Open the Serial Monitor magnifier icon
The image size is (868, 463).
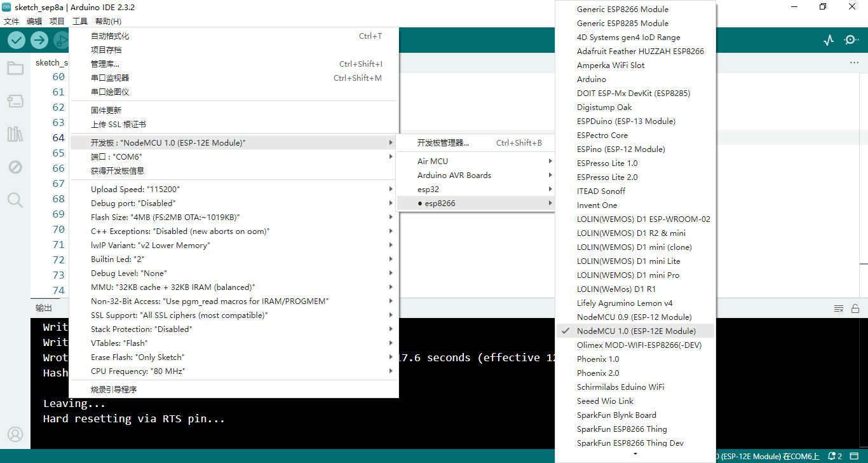851,40
